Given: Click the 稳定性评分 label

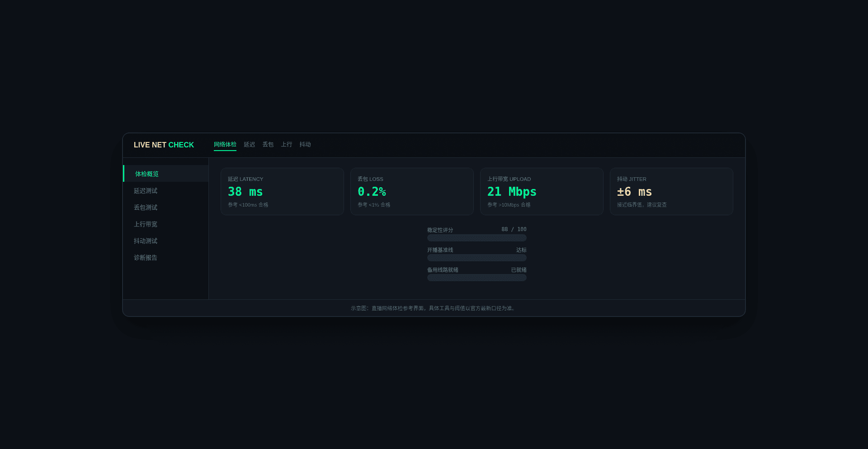Looking at the screenshot, I should (x=440, y=230).
